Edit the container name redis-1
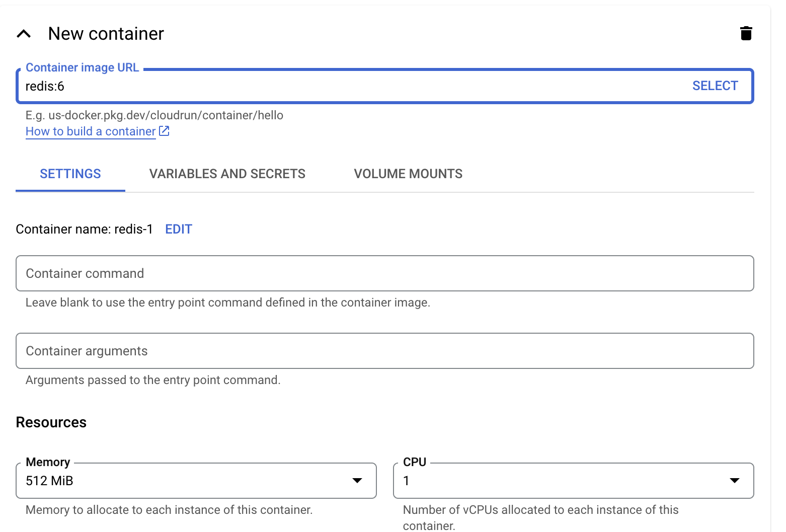Screen dimensions: 786x532 tap(178, 229)
